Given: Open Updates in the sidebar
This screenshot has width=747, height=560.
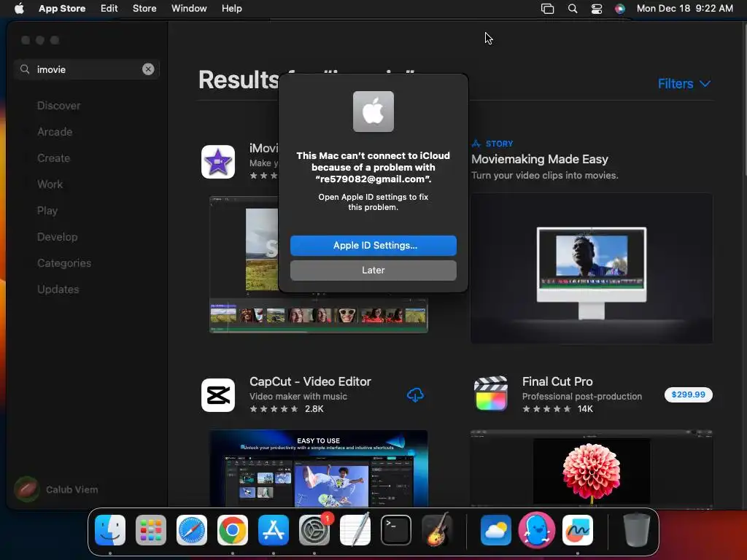Looking at the screenshot, I should pyautogui.click(x=58, y=289).
